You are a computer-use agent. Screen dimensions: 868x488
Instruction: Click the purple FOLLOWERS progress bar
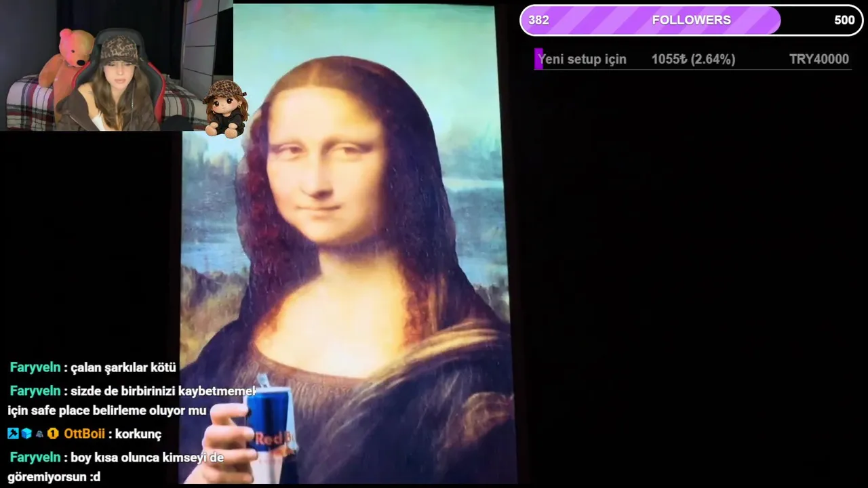coord(691,20)
